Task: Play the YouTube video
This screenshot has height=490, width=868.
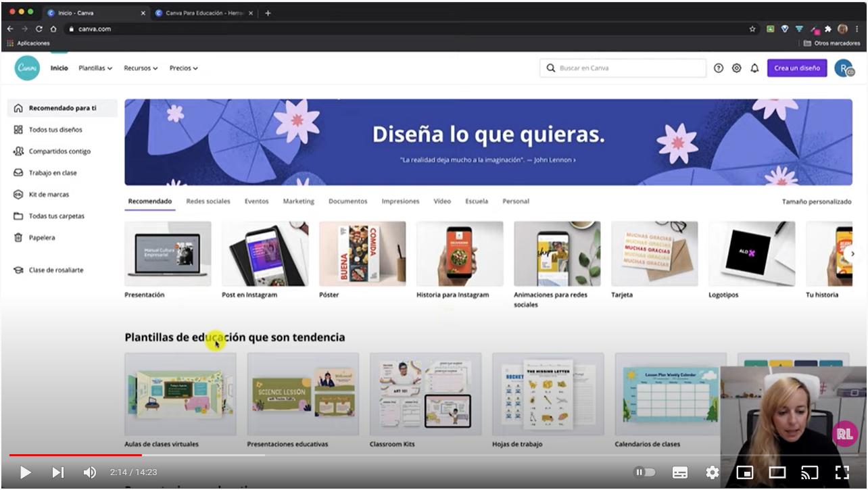Action: click(x=25, y=472)
